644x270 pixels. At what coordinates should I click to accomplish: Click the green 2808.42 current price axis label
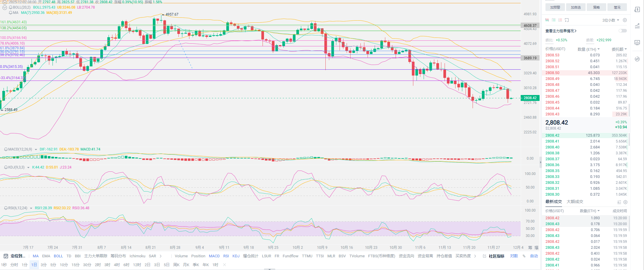[530, 98]
